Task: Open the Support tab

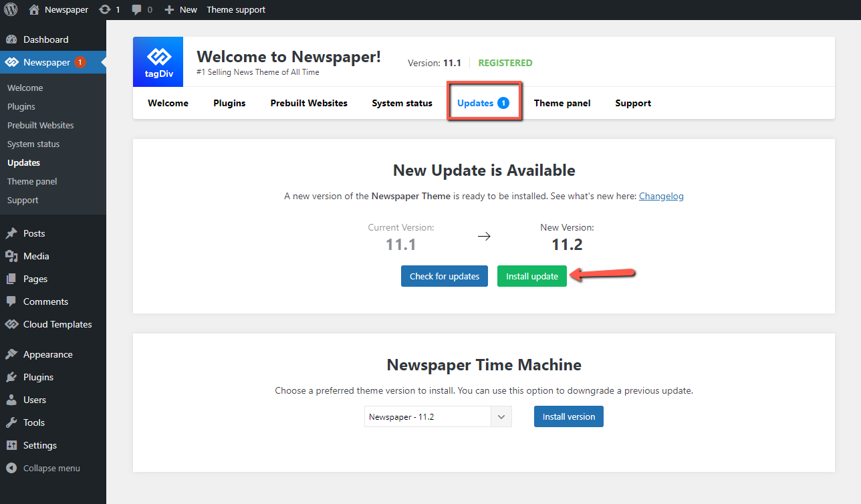Action: pos(633,103)
